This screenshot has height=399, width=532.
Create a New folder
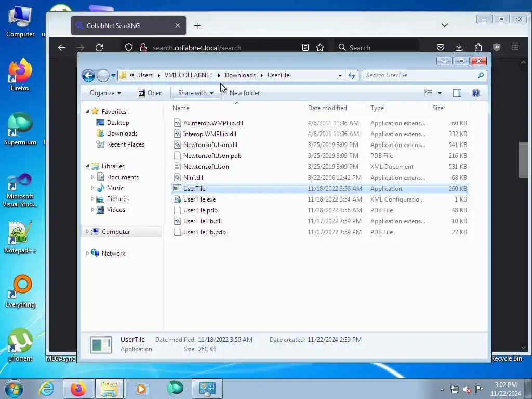[x=245, y=93]
